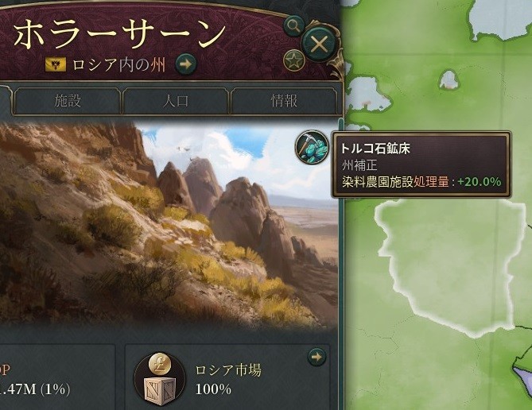Close the ホラーサーン state panel
Screen dimensions: 532x410
[319, 44]
